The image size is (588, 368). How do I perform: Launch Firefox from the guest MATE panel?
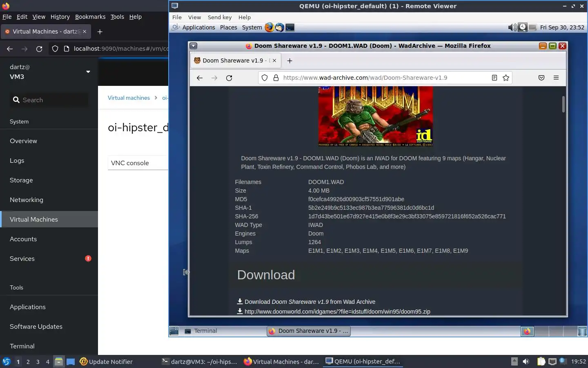[x=269, y=27]
